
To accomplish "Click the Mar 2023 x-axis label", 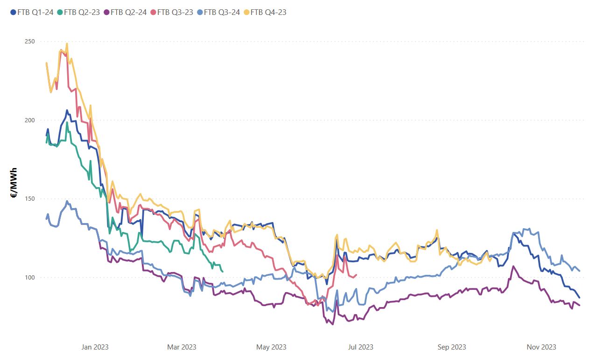I will click(182, 347).
